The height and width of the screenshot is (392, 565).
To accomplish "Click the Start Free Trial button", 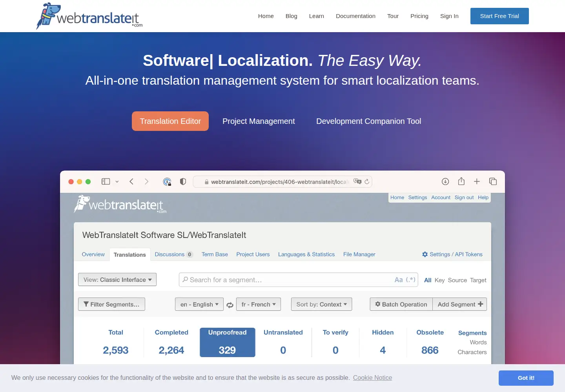I will click(x=499, y=16).
